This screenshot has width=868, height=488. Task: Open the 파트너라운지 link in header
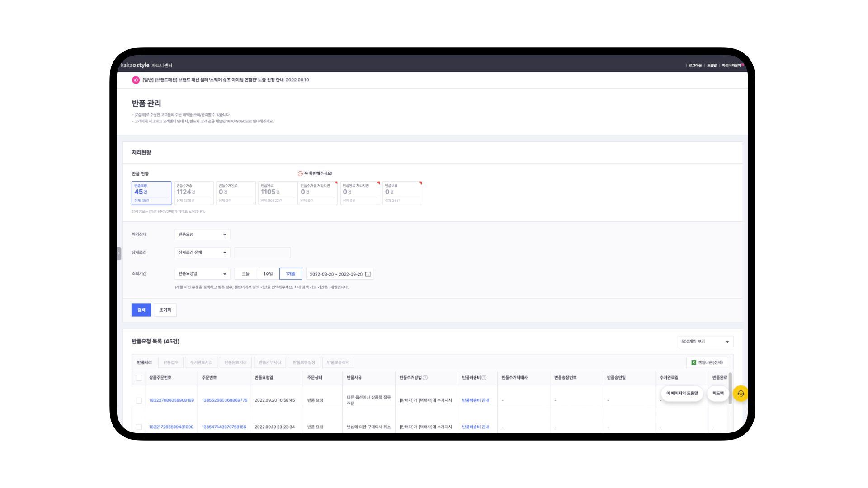731,66
